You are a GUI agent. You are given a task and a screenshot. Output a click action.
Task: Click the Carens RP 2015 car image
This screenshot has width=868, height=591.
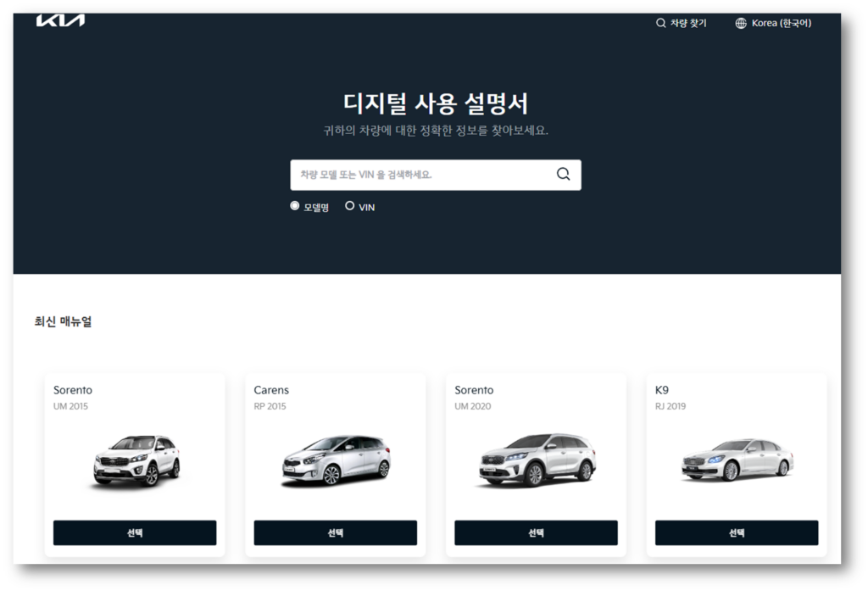(336, 461)
